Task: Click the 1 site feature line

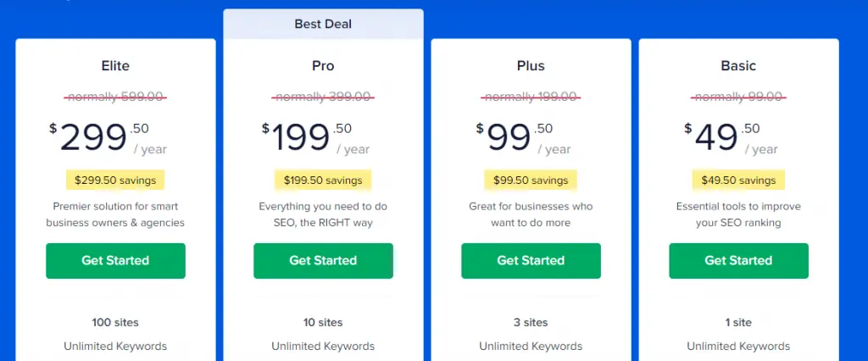Action: tap(738, 322)
